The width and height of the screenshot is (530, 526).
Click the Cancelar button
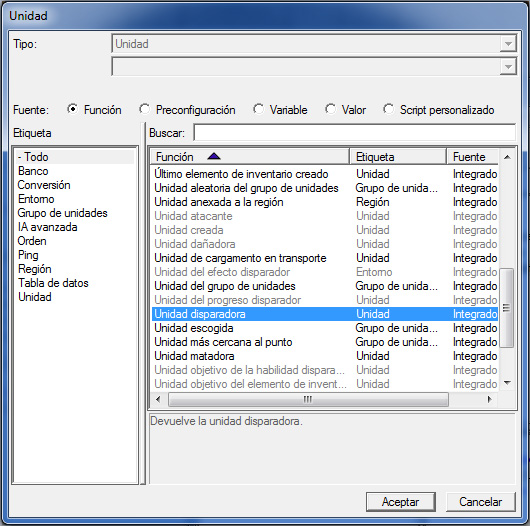tap(481, 502)
